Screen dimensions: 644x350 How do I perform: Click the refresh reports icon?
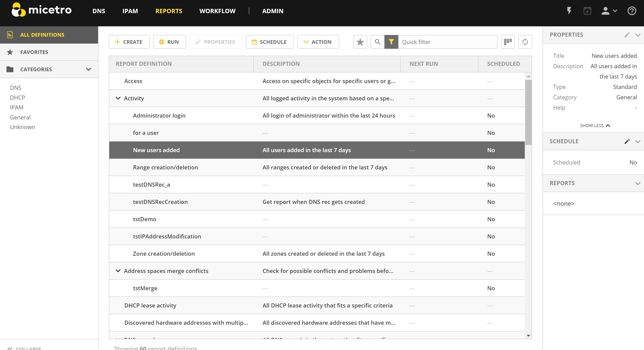[525, 42]
